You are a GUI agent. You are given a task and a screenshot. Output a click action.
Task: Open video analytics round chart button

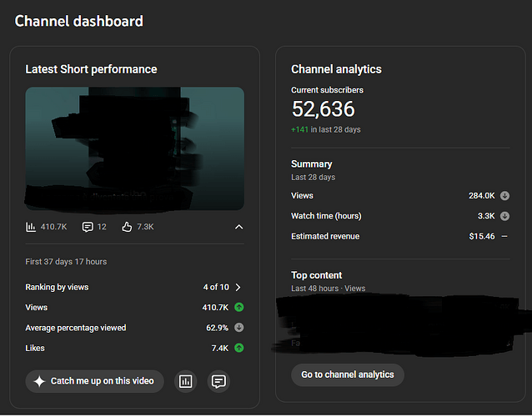tap(186, 382)
